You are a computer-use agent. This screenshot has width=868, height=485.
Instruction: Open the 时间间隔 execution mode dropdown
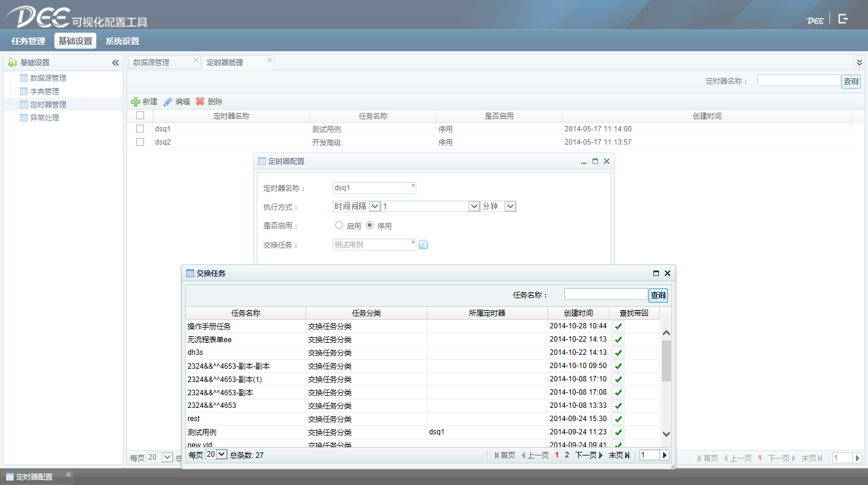pyautogui.click(x=374, y=206)
